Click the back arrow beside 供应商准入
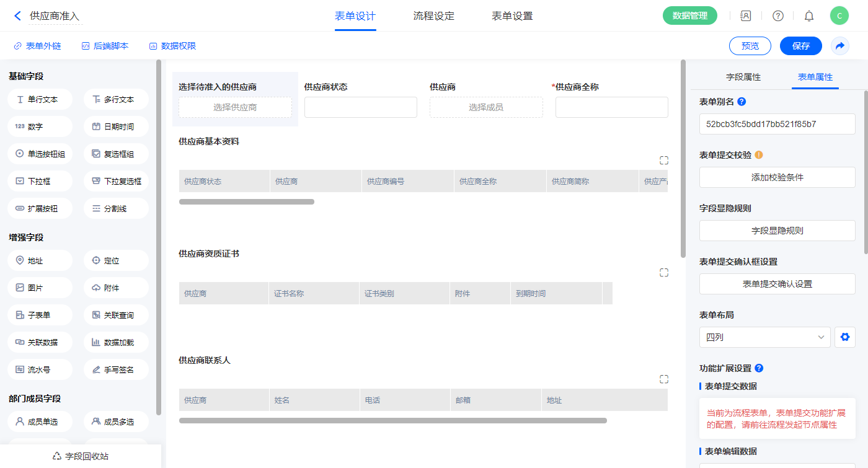This screenshot has height=468, width=868. point(17,16)
